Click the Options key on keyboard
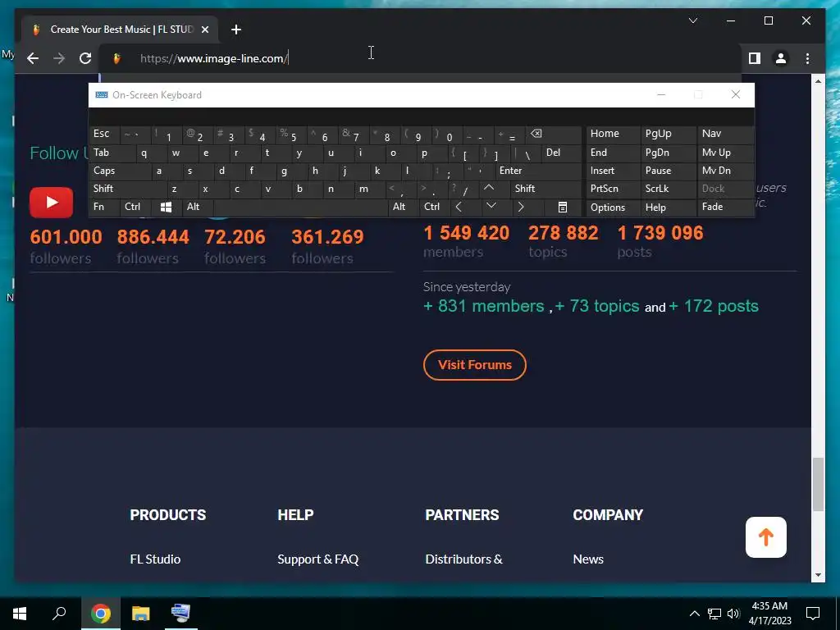Image resolution: width=840 pixels, height=630 pixels. tap(613, 208)
